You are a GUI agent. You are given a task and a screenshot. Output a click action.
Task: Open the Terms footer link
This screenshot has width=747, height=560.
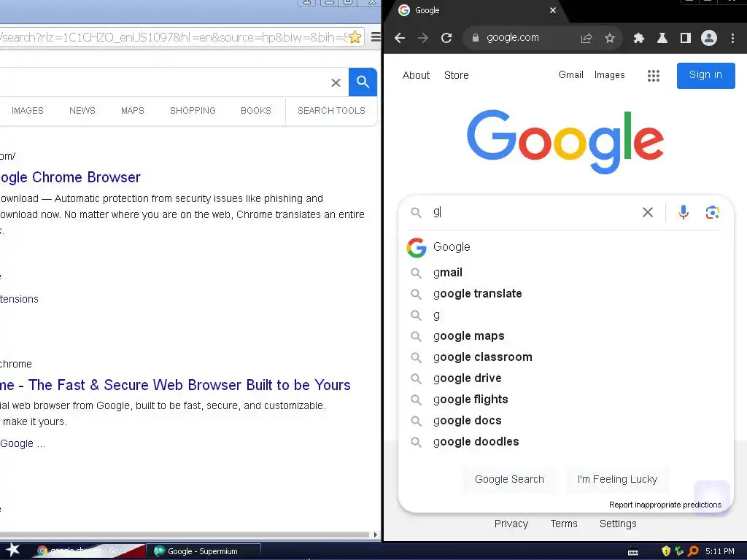point(564,524)
